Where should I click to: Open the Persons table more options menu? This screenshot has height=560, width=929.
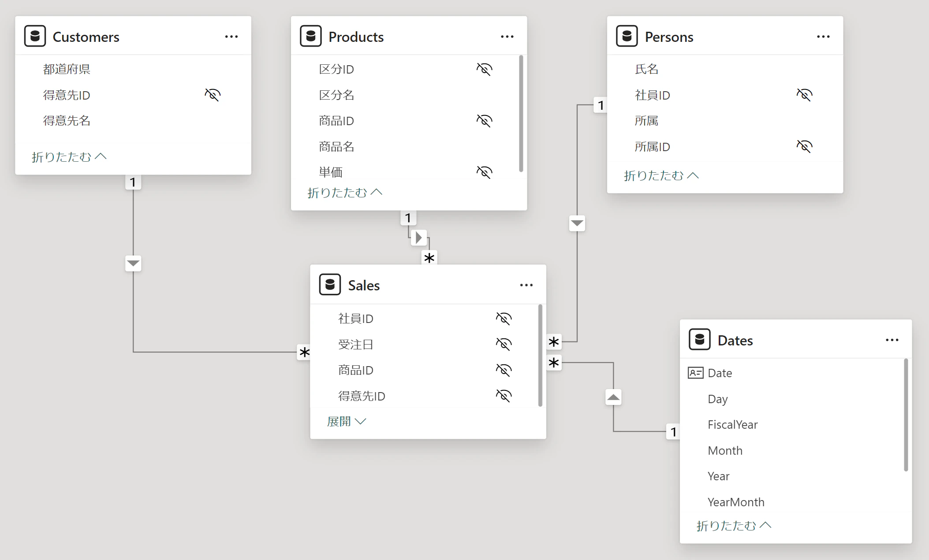pos(823,37)
